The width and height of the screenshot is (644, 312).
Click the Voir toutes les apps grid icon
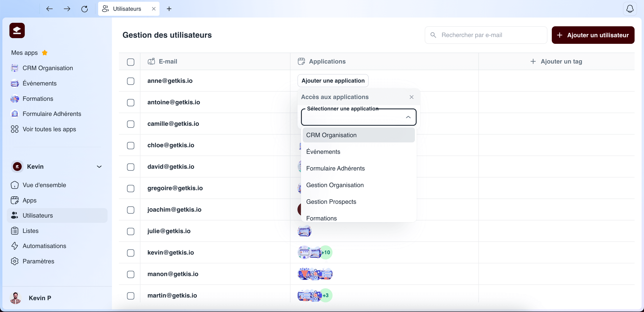pos(14,129)
